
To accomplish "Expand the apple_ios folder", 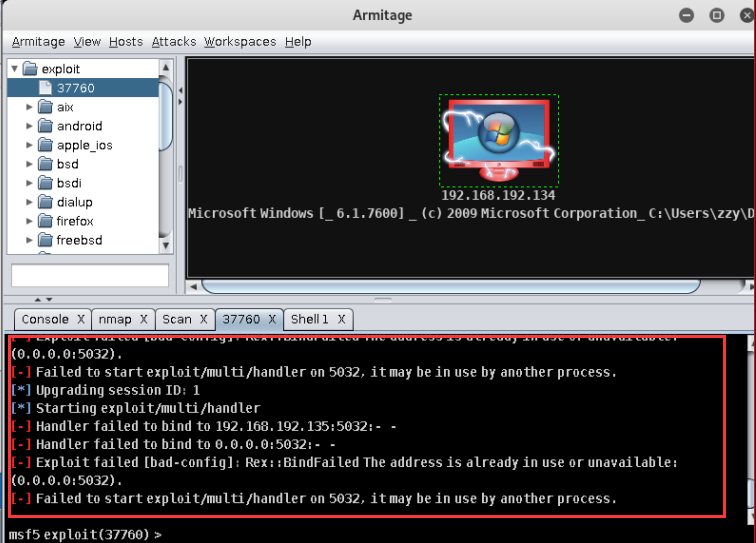I will [29, 145].
